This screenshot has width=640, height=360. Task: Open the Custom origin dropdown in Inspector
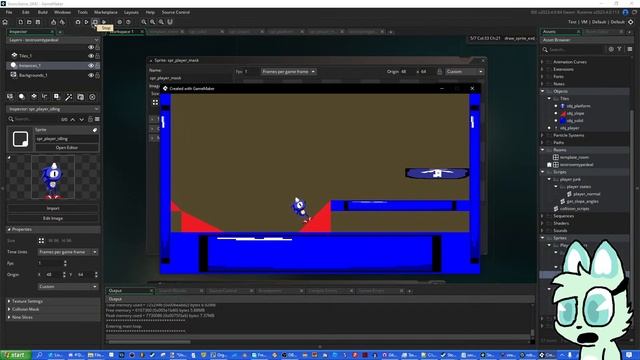click(x=68, y=287)
